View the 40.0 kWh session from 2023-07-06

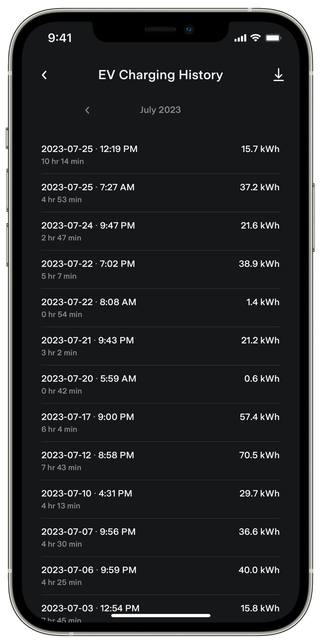[x=160, y=576]
